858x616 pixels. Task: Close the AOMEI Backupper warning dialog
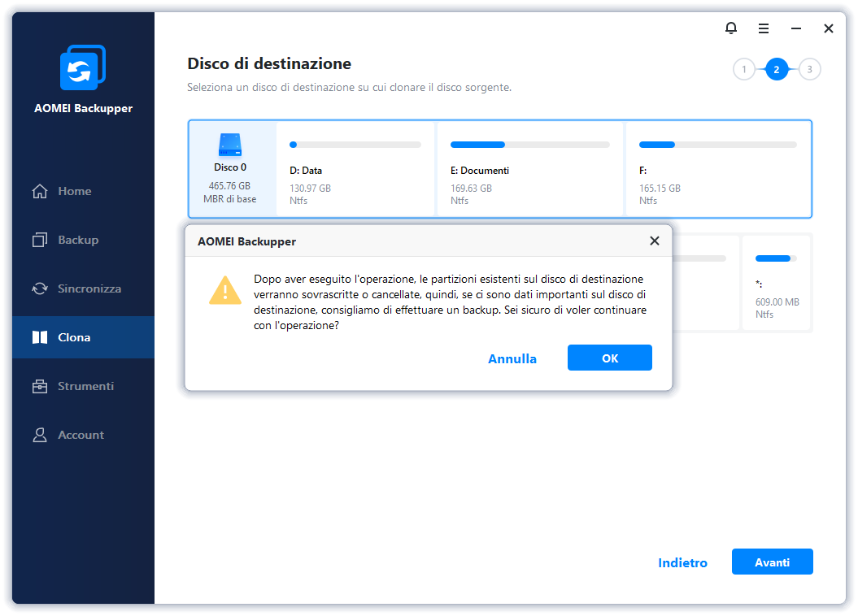pos(655,241)
